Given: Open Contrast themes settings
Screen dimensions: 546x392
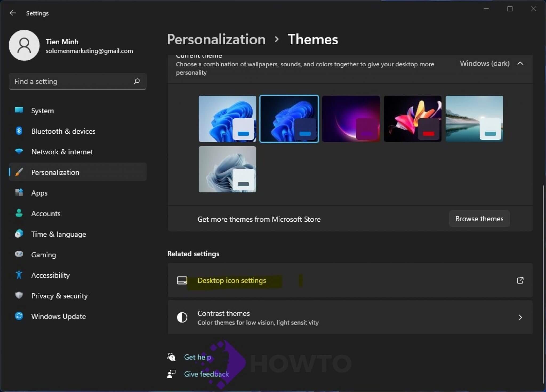Looking at the screenshot, I should click(350, 317).
